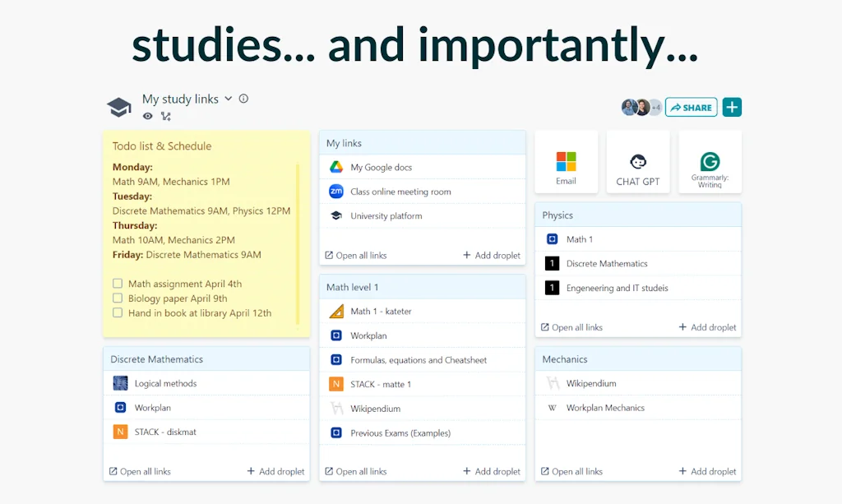The height and width of the screenshot is (504, 842).
Task: Click the +4 collaborators avatar
Action: tap(655, 107)
